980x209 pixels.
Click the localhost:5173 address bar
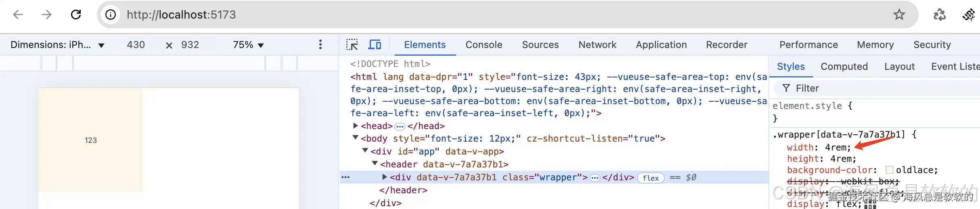pos(507,15)
